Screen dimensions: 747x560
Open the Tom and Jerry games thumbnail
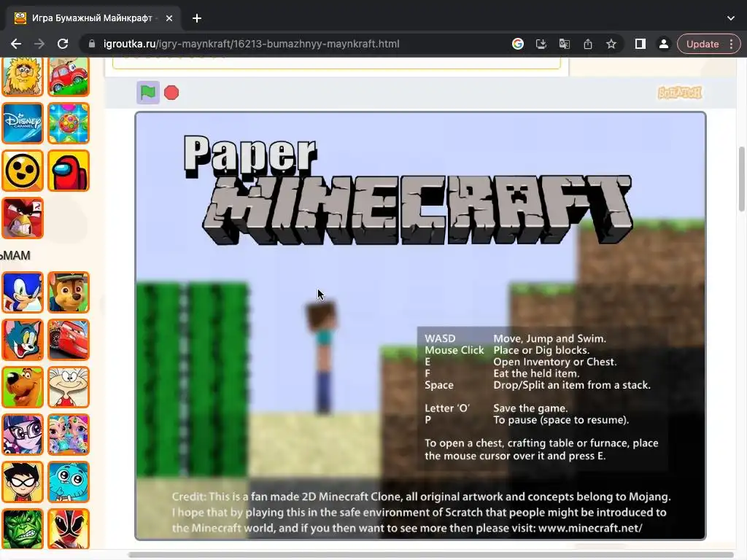pos(23,340)
